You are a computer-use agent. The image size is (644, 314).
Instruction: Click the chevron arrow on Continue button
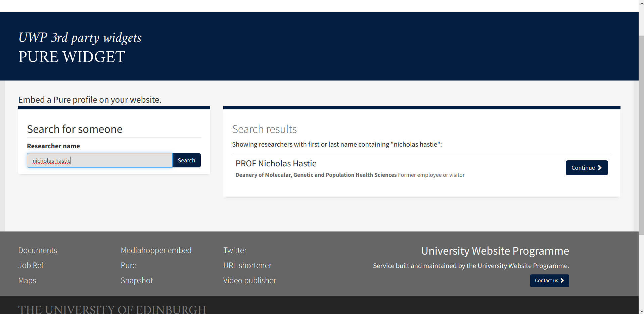tap(600, 168)
